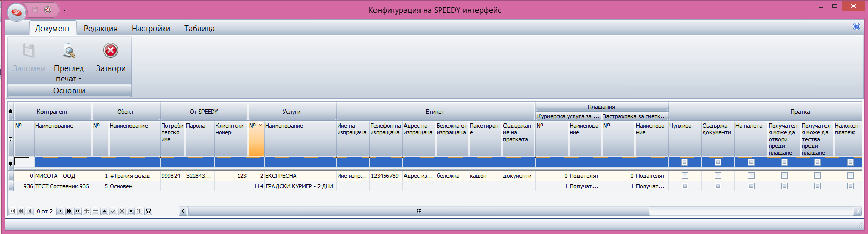
Task: Go to first record in navigator
Action: 12,211
